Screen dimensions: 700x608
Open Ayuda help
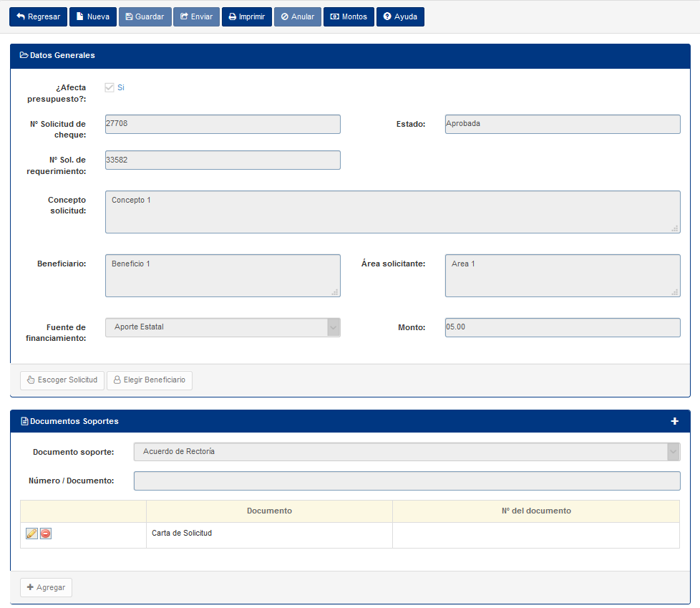(400, 17)
